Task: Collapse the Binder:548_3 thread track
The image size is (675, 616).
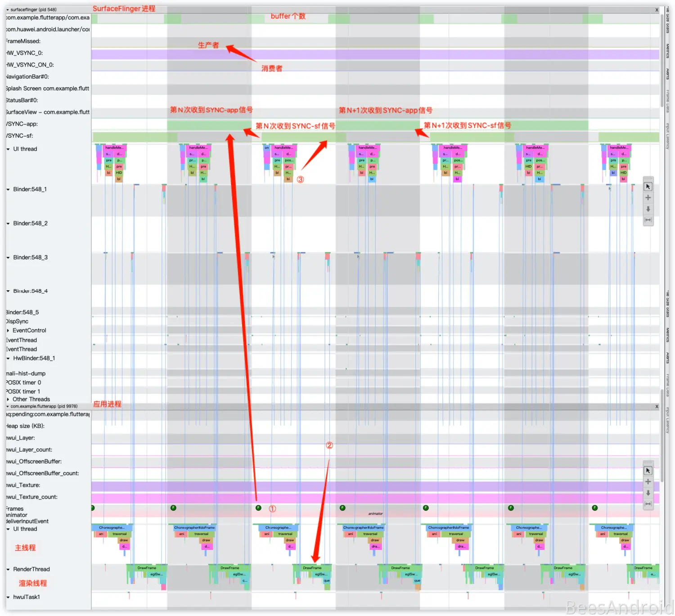Action: click(8, 258)
